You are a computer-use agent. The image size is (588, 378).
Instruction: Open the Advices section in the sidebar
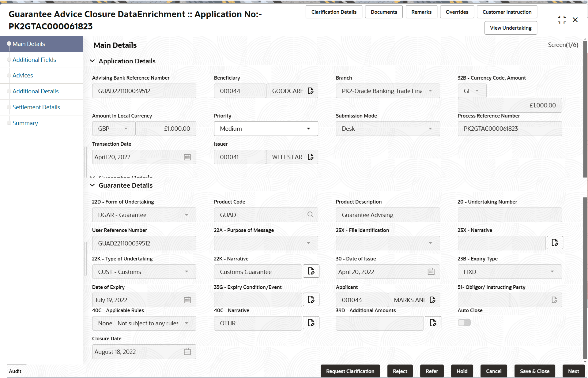(x=23, y=75)
